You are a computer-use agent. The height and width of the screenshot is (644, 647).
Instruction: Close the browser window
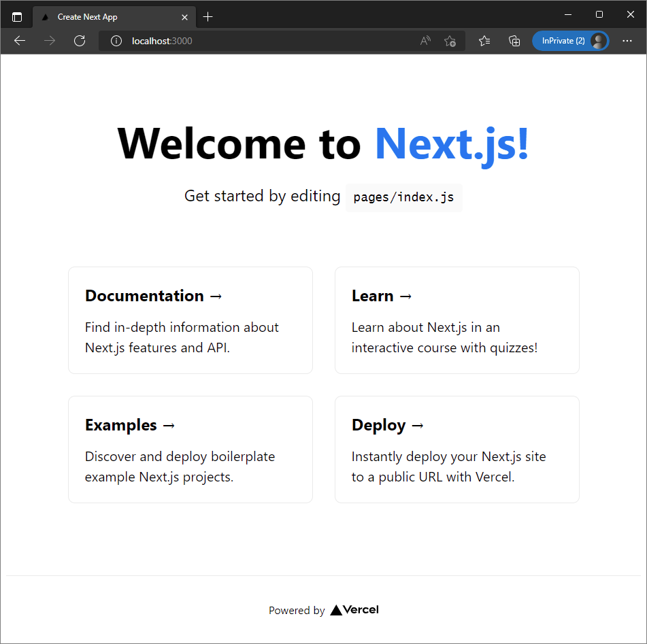coord(631,14)
